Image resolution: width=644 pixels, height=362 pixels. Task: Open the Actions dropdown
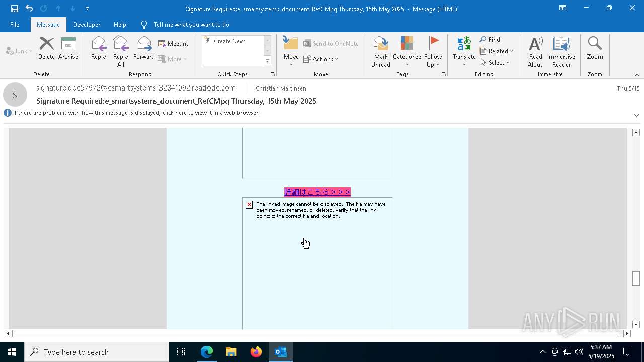(x=320, y=59)
